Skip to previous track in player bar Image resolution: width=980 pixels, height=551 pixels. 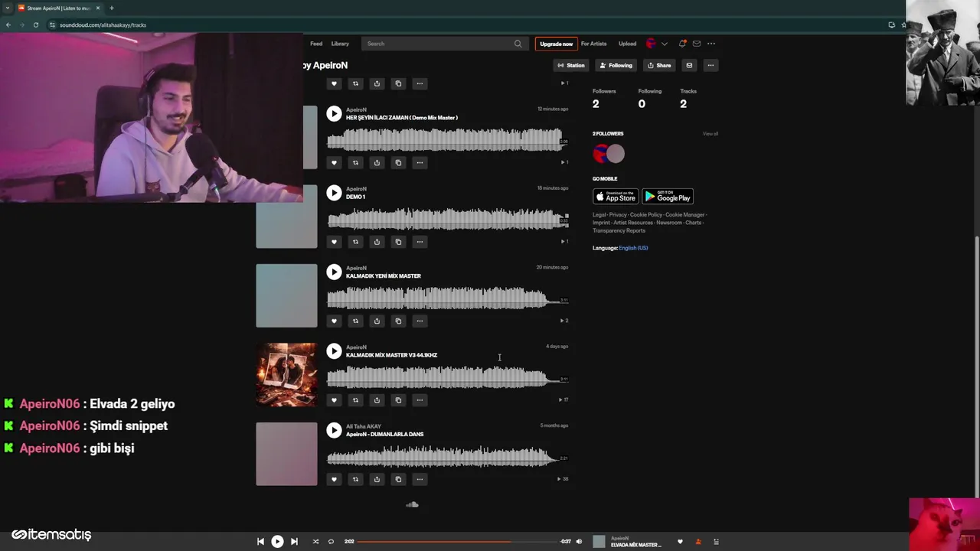(260, 541)
